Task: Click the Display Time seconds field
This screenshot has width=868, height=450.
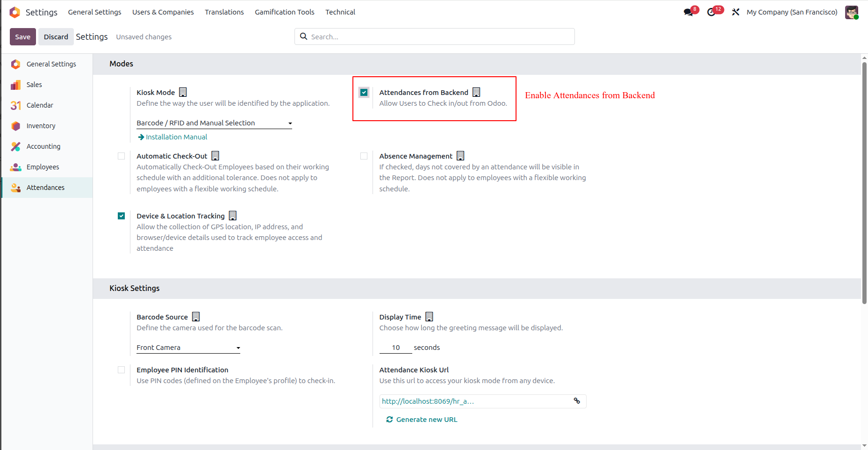Action: 395,348
